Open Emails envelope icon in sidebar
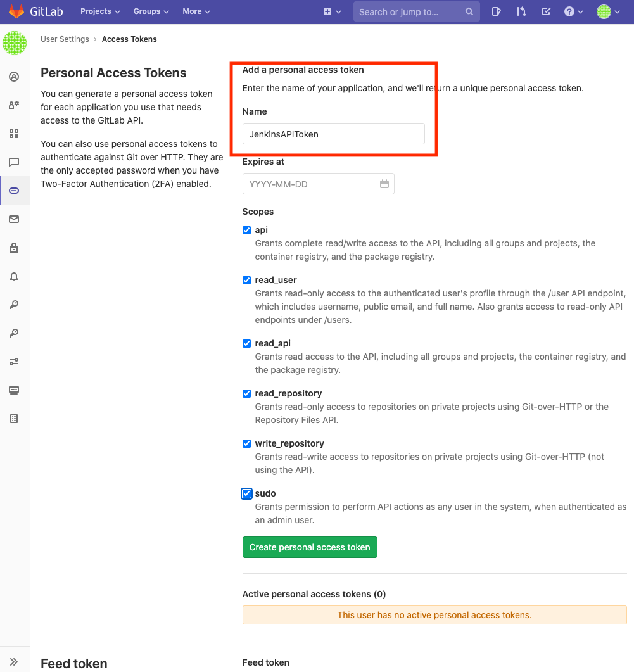Screen dimensions: 634x672 click(14, 219)
